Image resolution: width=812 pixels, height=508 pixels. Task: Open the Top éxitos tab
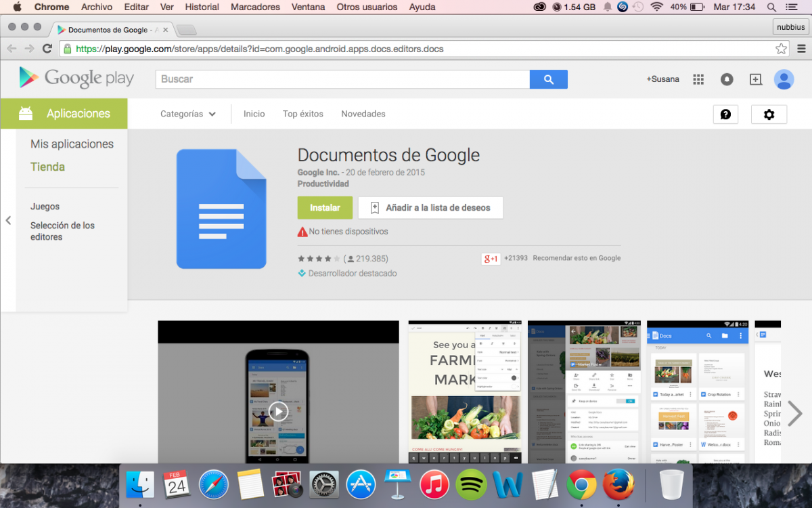click(x=303, y=114)
